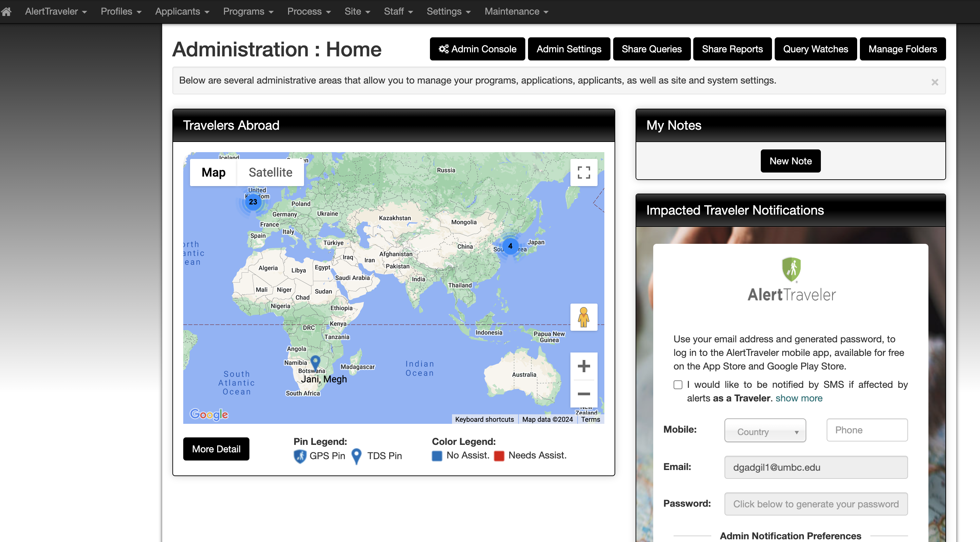Switch map to Satellite view
The height and width of the screenshot is (542, 980).
(x=270, y=173)
